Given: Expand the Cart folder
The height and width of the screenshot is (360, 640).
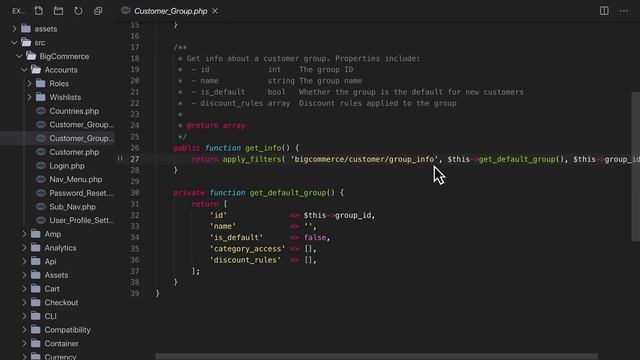Looking at the screenshot, I should (24, 289).
